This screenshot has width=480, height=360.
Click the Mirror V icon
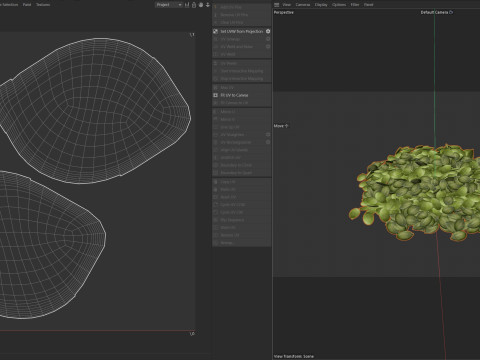215,119
